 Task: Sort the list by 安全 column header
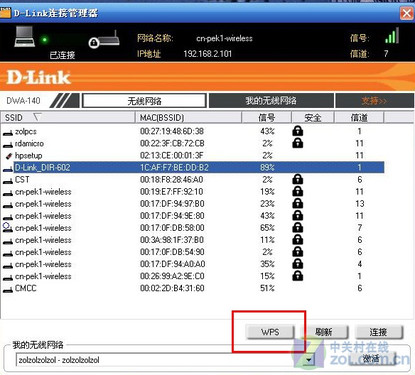point(313,117)
